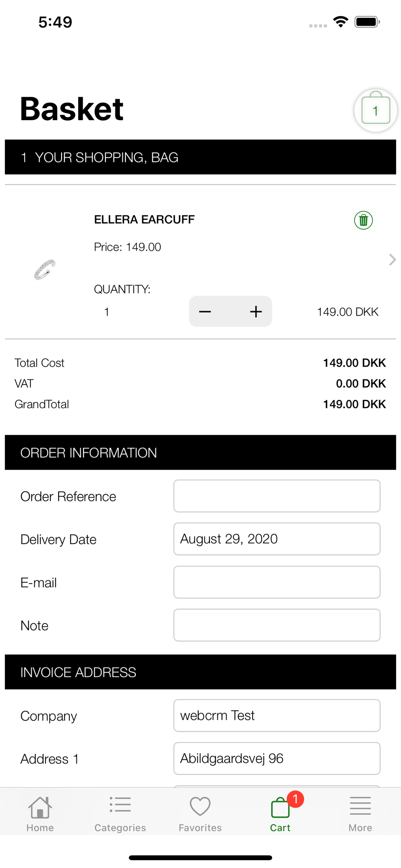The height and width of the screenshot is (868, 401).
Task: Edit the Company field webcrm Test
Action: click(277, 715)
